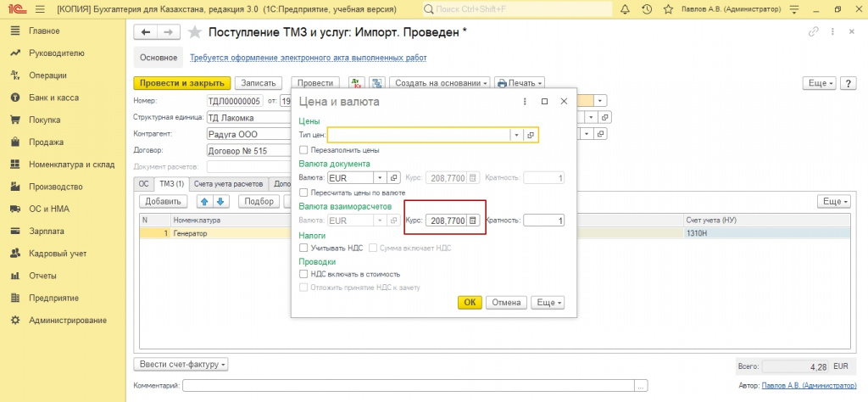The width and height of the screenshot is (868, 402).
Task: Open Тип цен selection window icon
Action: [531, 135]
